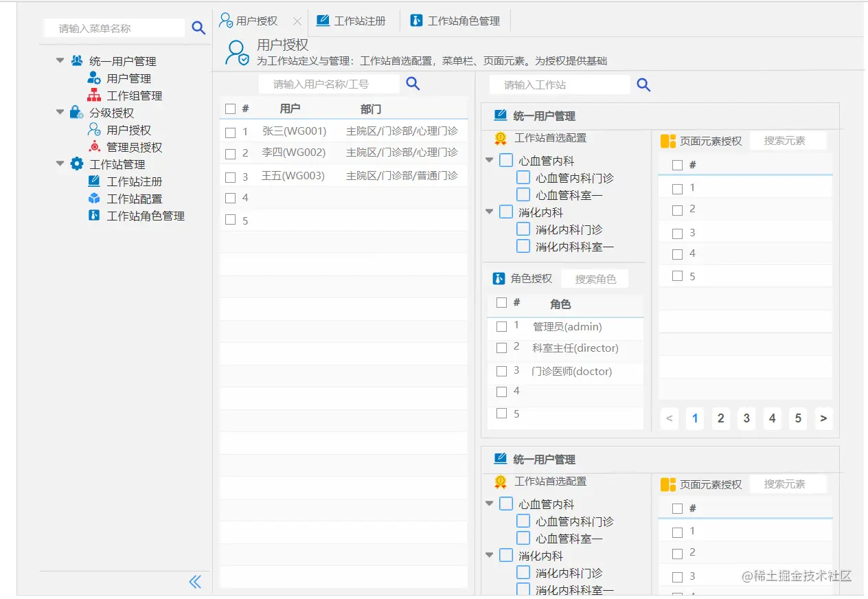This screenshot has height=599, width=868.
Task: Check the box for 王五(WG003)
Action: (x=231, y=177)
